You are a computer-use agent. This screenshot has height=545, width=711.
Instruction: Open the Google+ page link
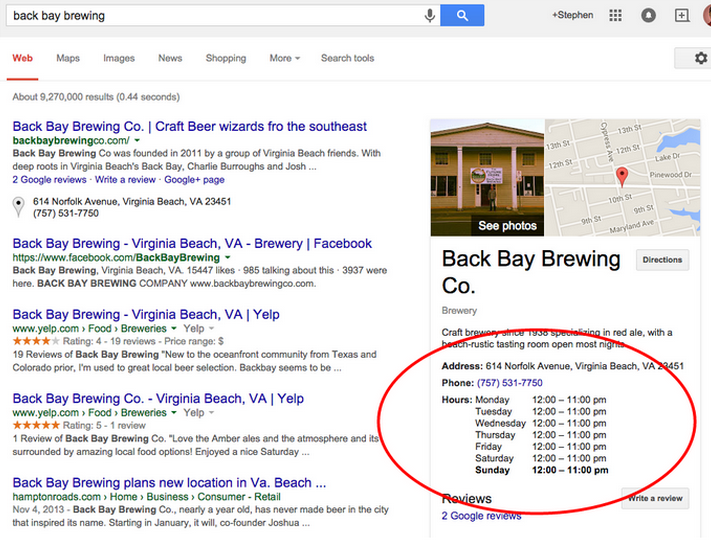[194, 180]
